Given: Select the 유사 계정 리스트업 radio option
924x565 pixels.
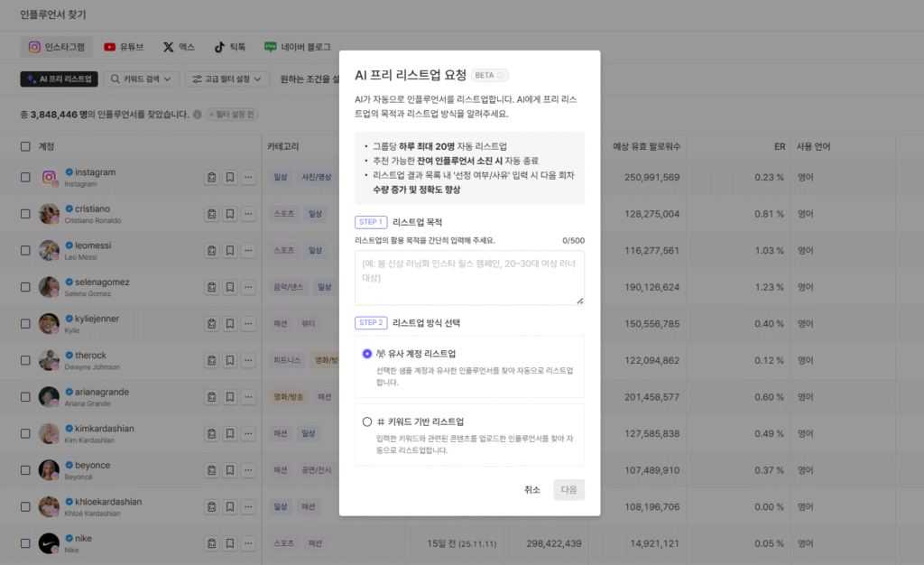Looking at the screenshot, I should click(x=367, y=354).
